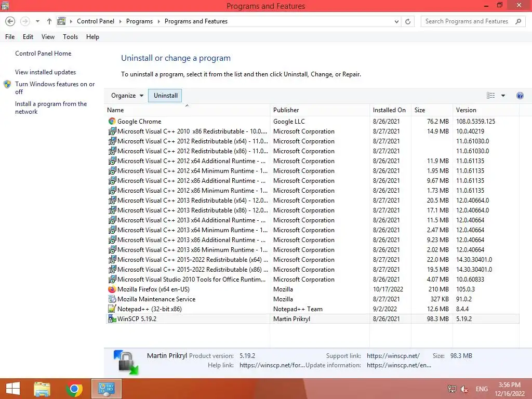Go to Control Panel Home
Image resolution: width=532 pixels, height=399 pixels.
43,54
